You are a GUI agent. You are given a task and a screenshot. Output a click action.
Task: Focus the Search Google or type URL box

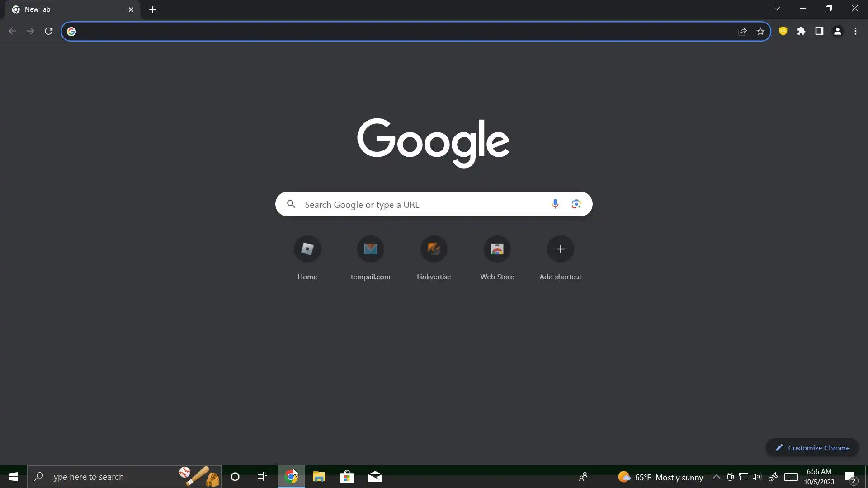point(423,204)
